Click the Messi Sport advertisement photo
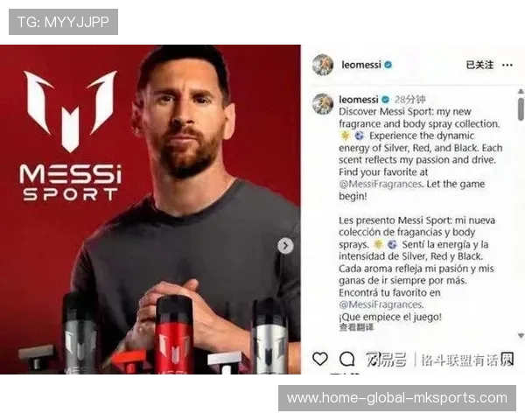Image resolution: width=525 pixels, height=420 pixels. (150, 209)
